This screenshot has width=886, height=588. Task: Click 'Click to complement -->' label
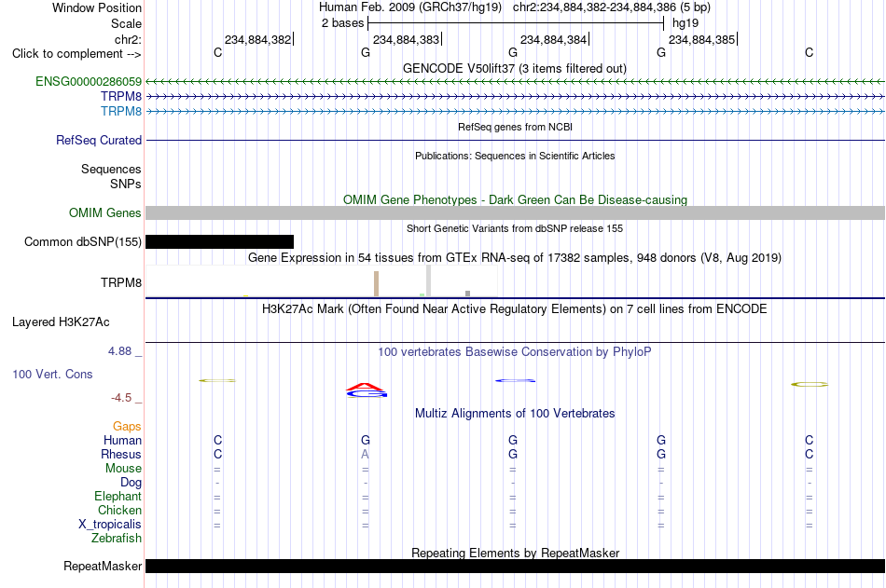click(76, 54)
